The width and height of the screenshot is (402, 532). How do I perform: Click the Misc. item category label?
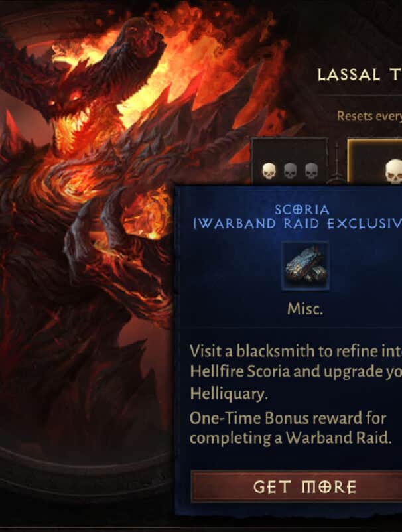pyautogui.click(x=305, y=309)
